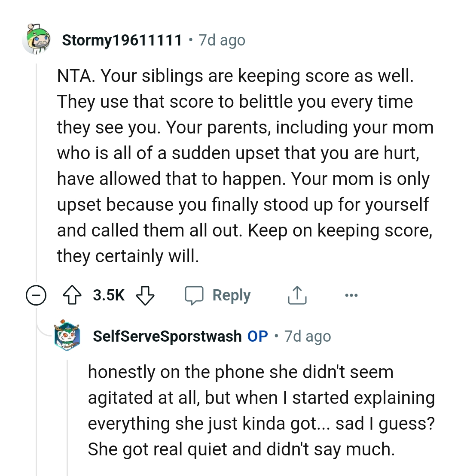Click the 7d ago timestamp on OP's reply
This screenshot has height=476, width=464.
pyautogui.click(x=307, y=337)
